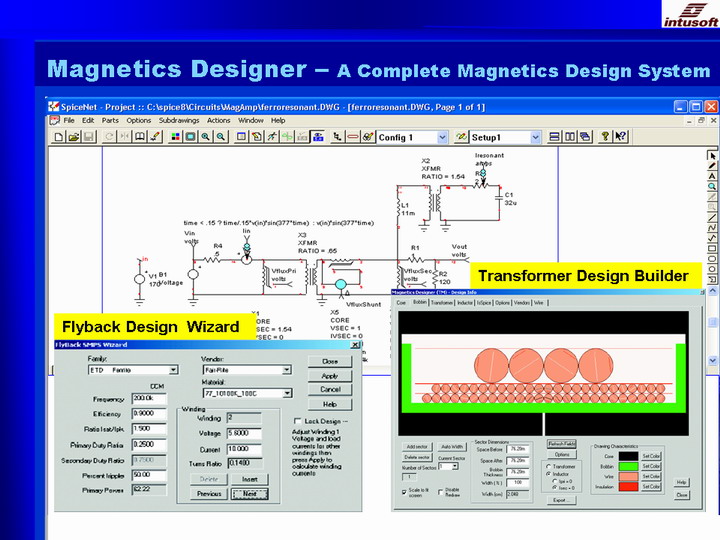Click the winding Voltage input field
Screen dimensions: 720x540
coord(245,433)
